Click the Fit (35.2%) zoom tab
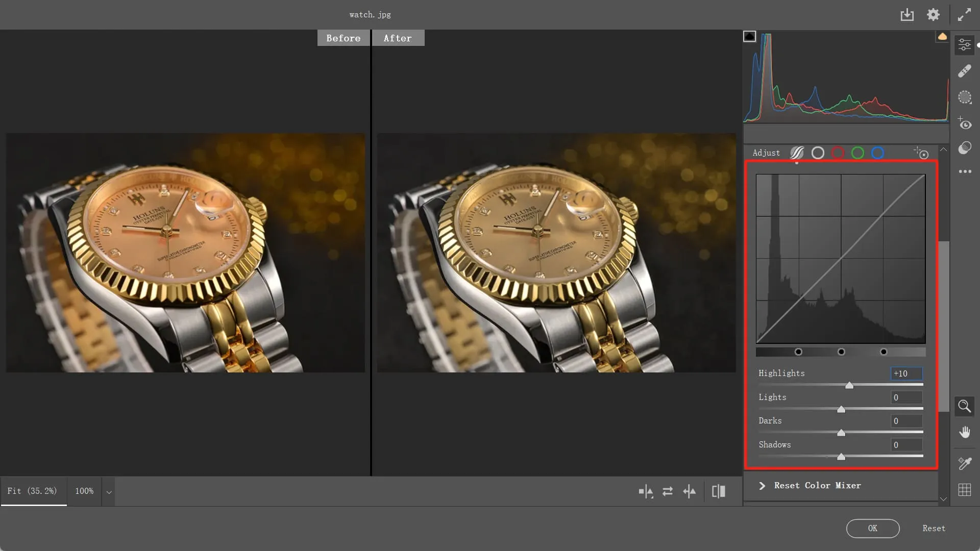This screenshot has width=980, height=551. point(33,491)
